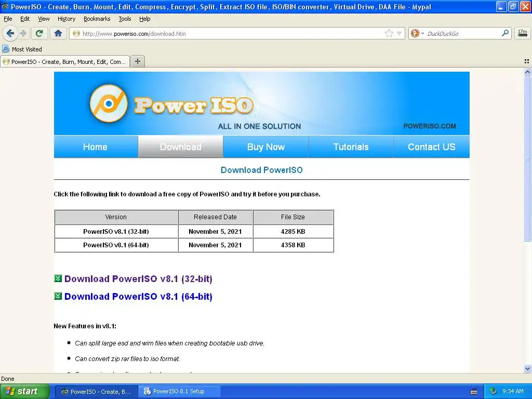Open the Windows Start menu
The height and width of the screenshot is (399, 532).
click(24, 391)
